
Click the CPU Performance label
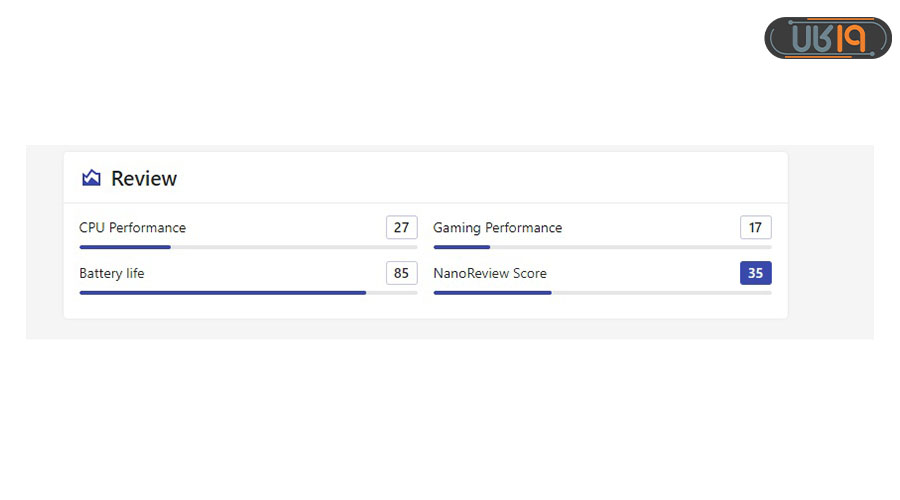[132, 228]
